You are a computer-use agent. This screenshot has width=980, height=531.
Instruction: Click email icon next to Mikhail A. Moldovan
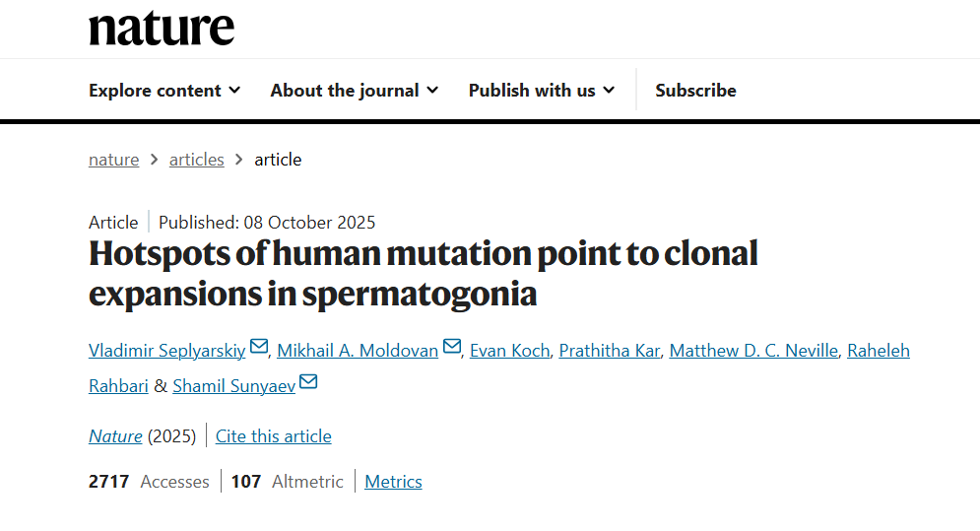pos(452,347)
